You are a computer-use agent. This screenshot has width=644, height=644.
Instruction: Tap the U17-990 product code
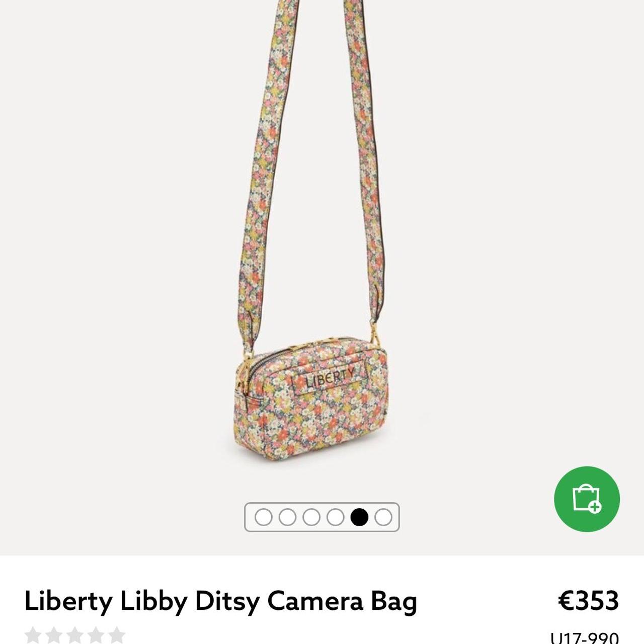pyautogui.click(x=585, y=637)
